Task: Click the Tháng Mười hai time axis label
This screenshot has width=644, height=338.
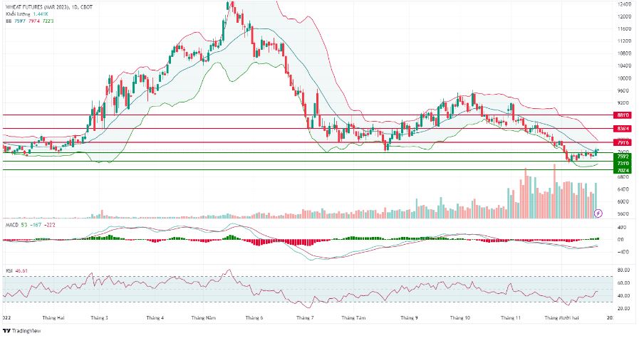Action: tap(561, 318)
